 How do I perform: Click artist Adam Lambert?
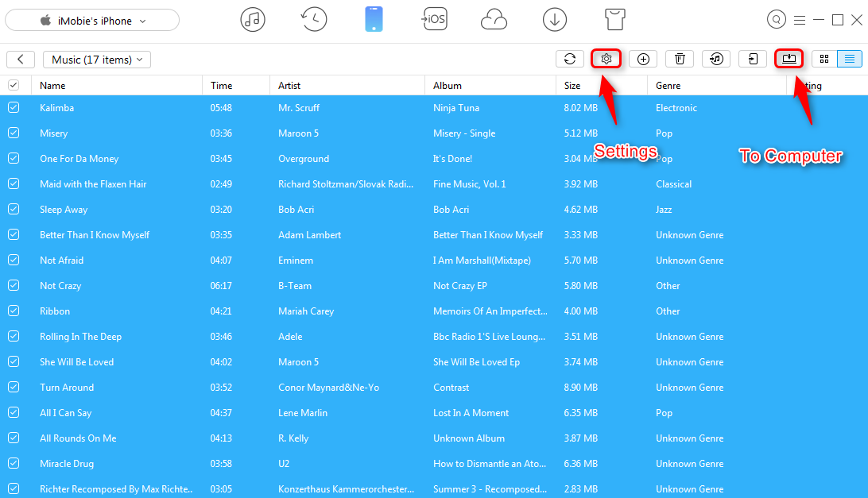tap(309, 234)
